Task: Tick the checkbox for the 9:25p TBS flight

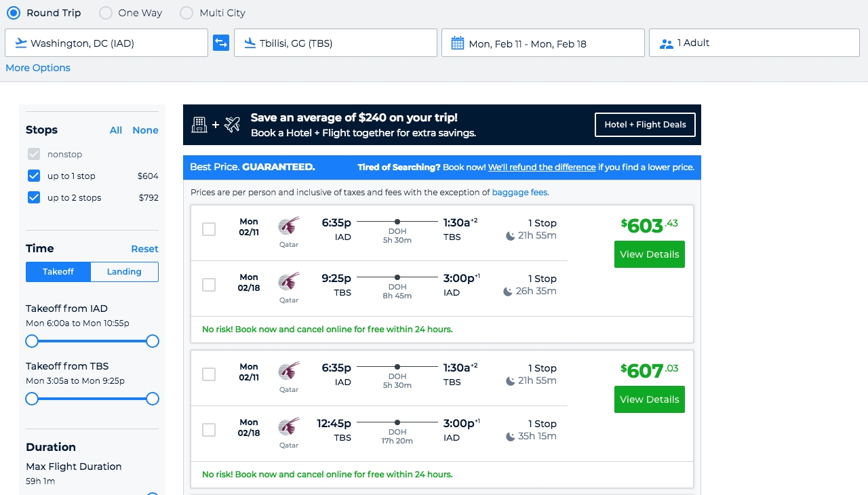Action: point(209,285)
